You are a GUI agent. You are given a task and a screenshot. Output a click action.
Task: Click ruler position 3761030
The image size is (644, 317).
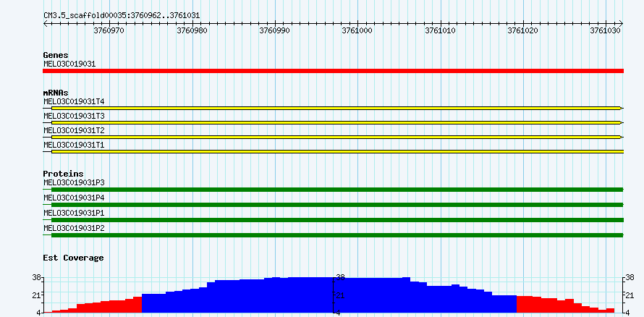point(605,30)
